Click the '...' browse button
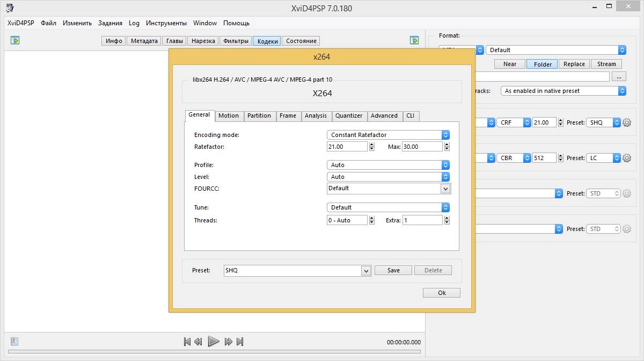644x361 pixels. [x=618, y=77]
